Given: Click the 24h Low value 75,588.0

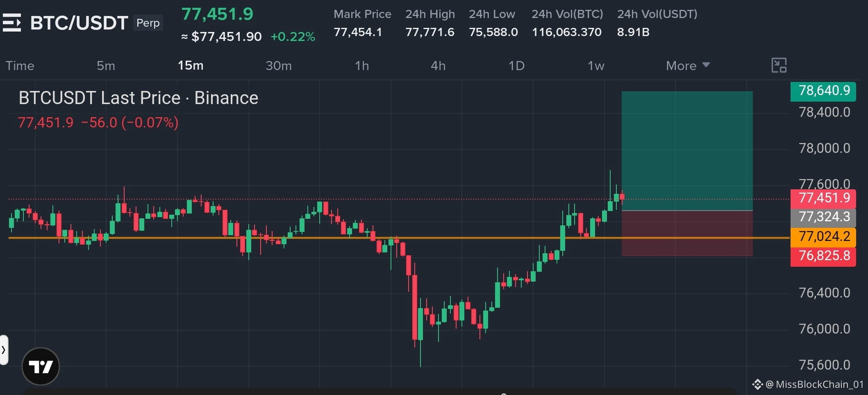Looking at the screenshot, I should 493,32.
